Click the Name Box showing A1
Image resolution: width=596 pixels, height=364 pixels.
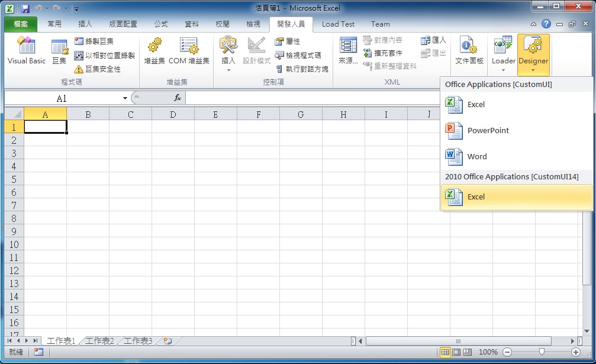pos(62,98)
